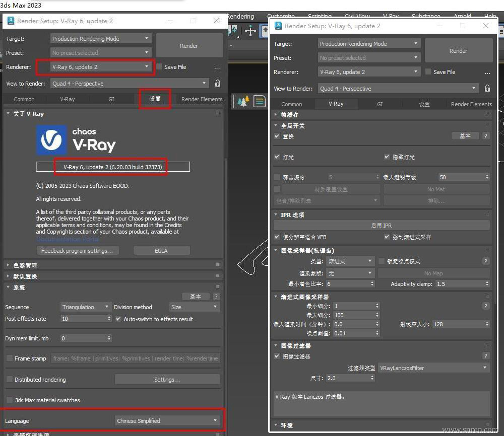Open V-Ray tab in left window

[x=67, y=99]
